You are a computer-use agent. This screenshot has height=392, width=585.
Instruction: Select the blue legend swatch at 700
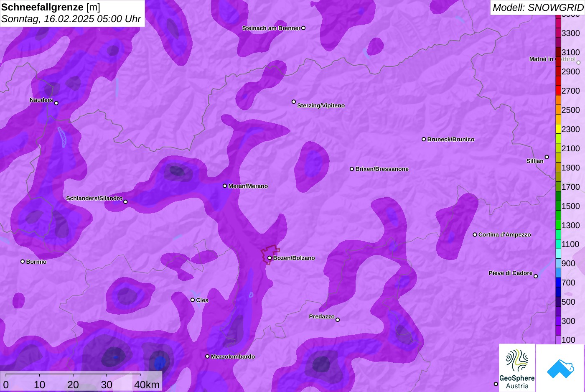558,283
